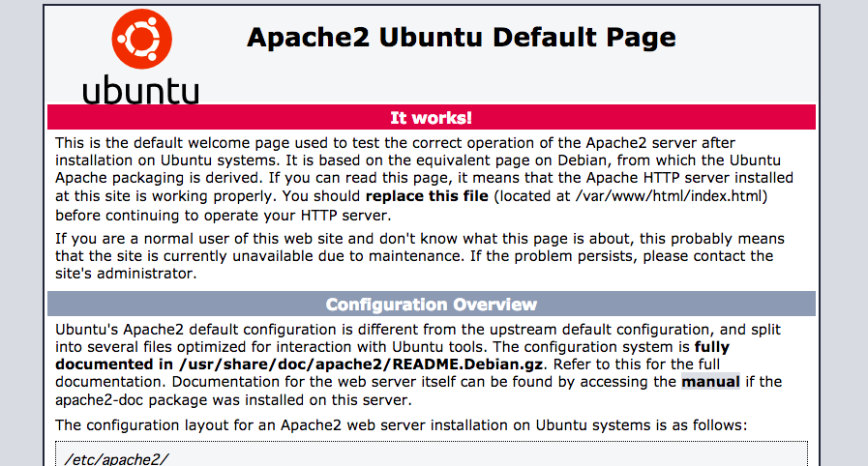The width and height of the screenshot is (868, 466).
Task: Click the Apache2 Ubuntu Default Page heading
Action: [462, 38]
